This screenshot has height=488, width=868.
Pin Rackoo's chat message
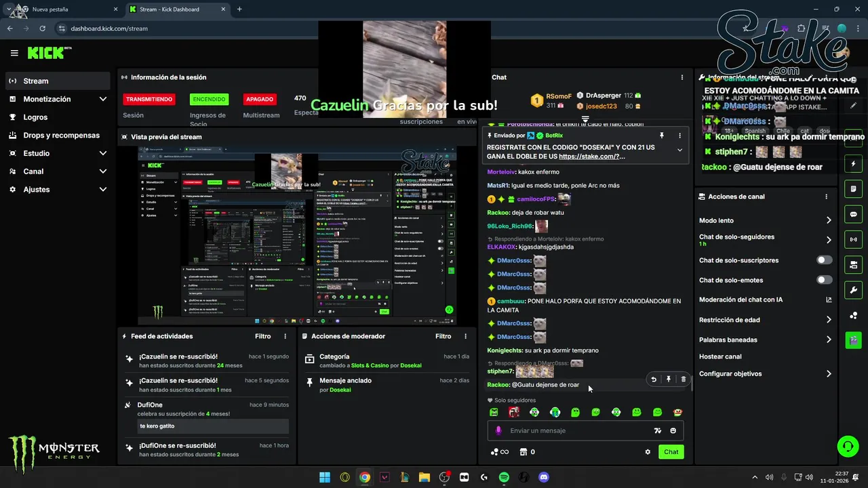tap(669, 380)
